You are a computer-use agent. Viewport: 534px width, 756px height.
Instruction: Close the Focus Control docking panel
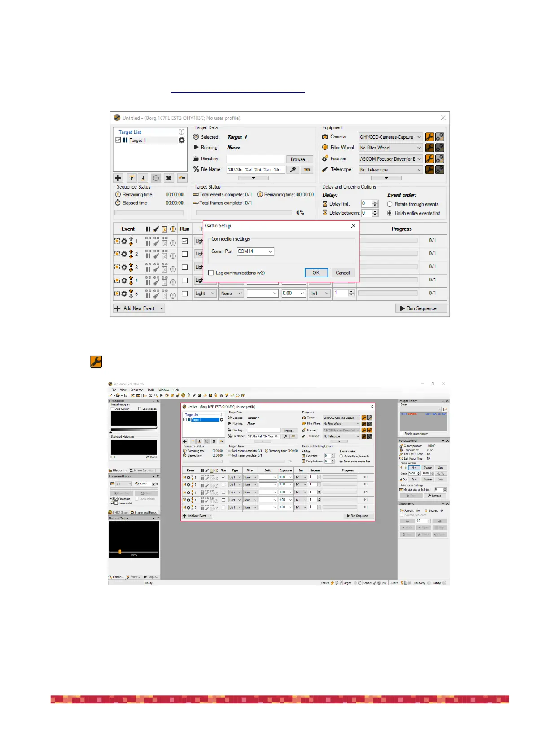447,441
